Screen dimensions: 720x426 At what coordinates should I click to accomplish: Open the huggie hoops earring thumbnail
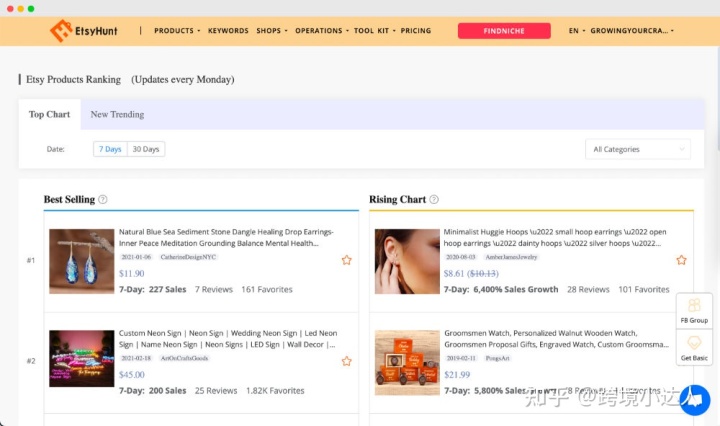[407, 261]
